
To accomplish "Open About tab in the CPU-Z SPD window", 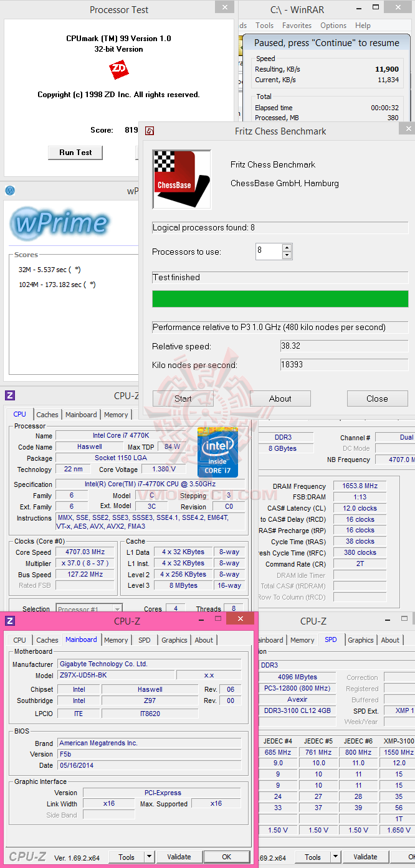I will [390, 640].
